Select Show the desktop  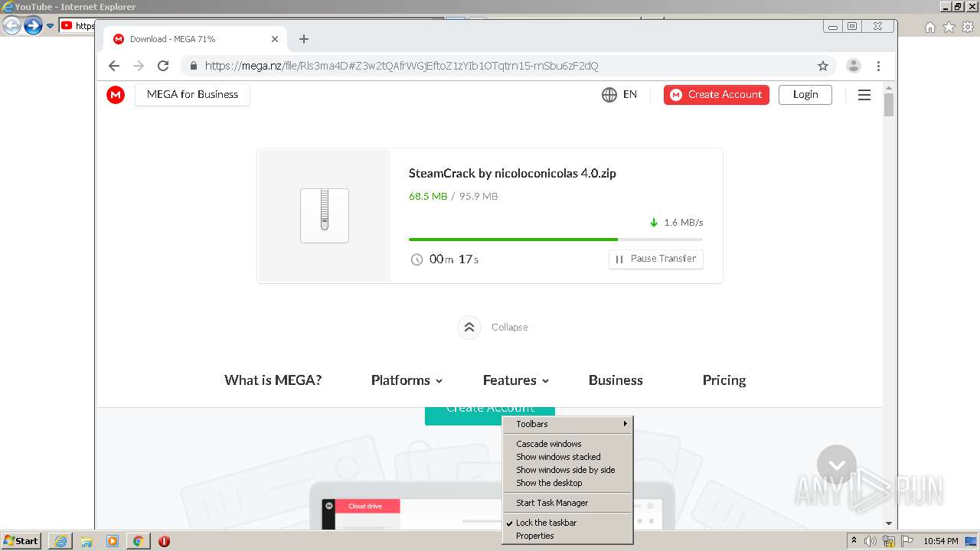coord(567,483)
